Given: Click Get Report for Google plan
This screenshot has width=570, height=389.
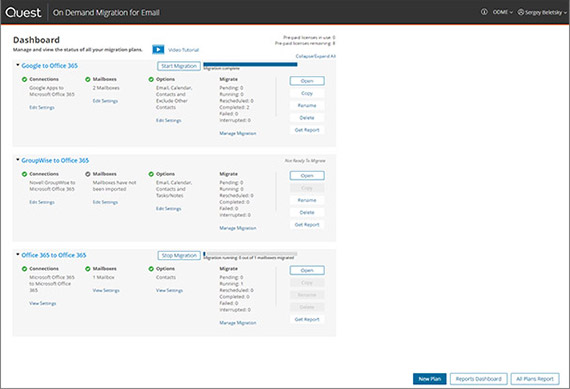Looking at the screenshot, I should (307, 130).
